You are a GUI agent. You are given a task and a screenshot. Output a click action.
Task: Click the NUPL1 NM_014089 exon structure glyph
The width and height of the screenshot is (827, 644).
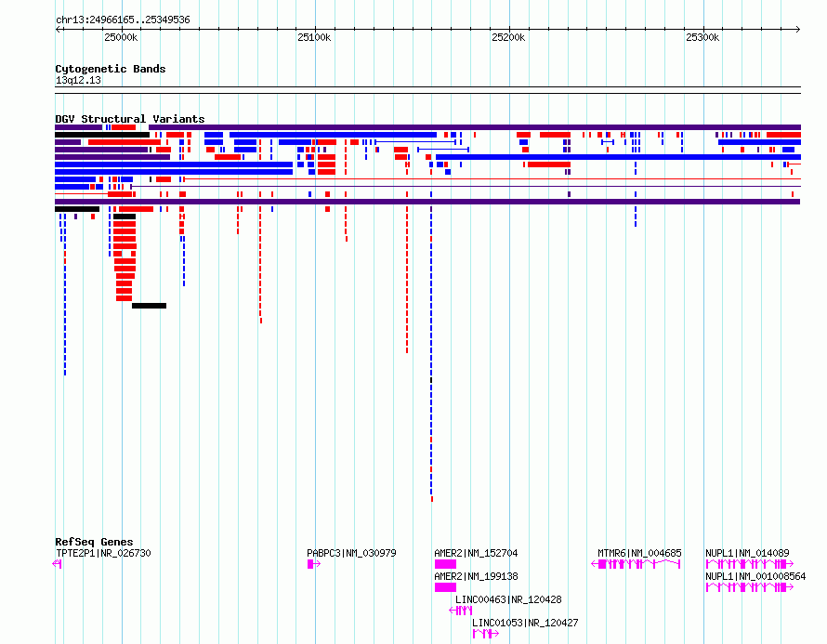(x=750, y=564)
